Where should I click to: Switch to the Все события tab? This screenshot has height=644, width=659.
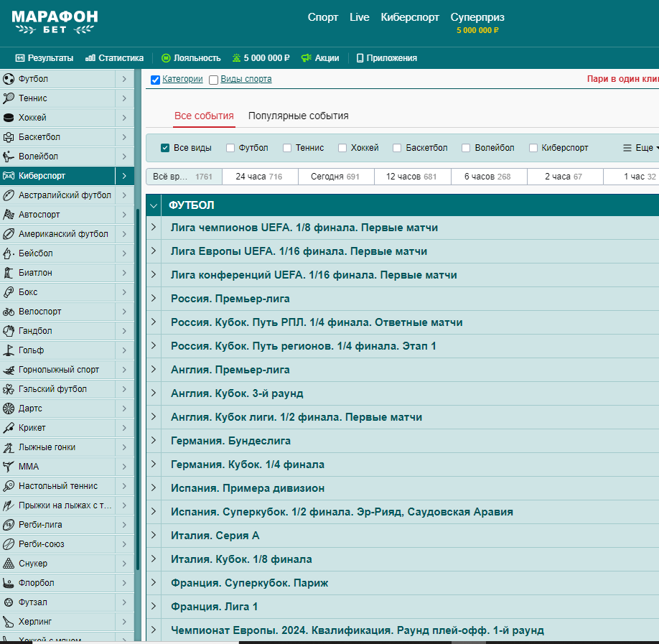[205, 116]
